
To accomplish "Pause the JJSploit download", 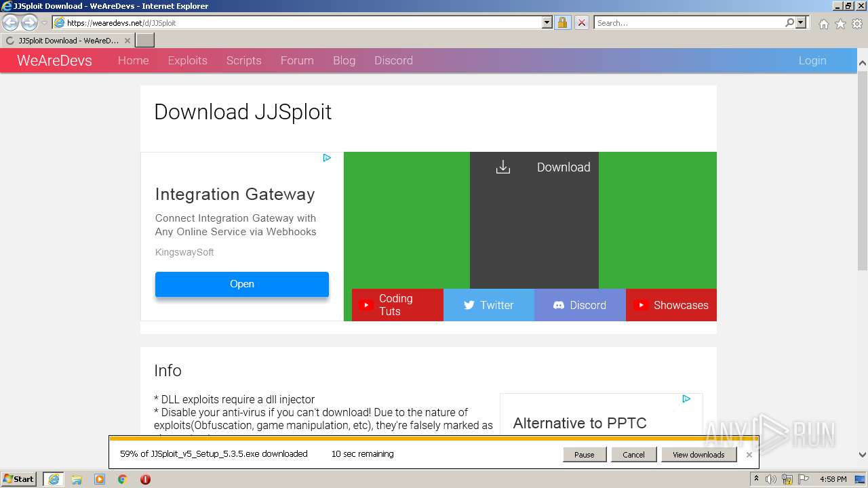I will click(x=584, y=454).
